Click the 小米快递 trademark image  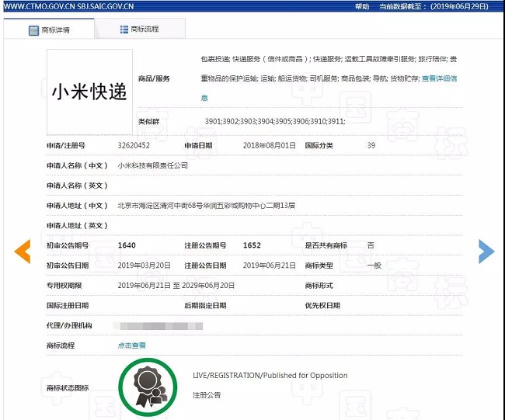coord(89,92)
